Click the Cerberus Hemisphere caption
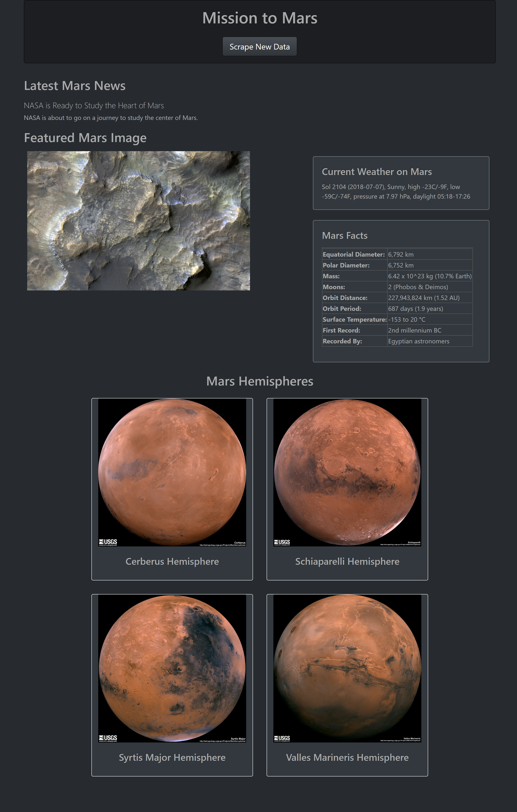517x812 pixels. click(x=172, y=561)
